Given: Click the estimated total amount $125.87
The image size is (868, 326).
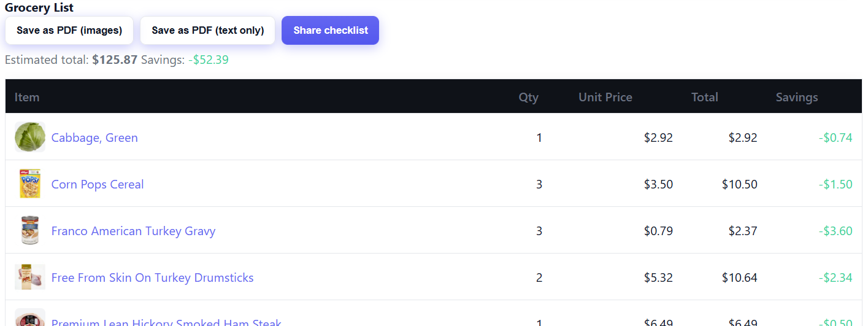Looking at the screenshot, I should click(x=115, y=60).
